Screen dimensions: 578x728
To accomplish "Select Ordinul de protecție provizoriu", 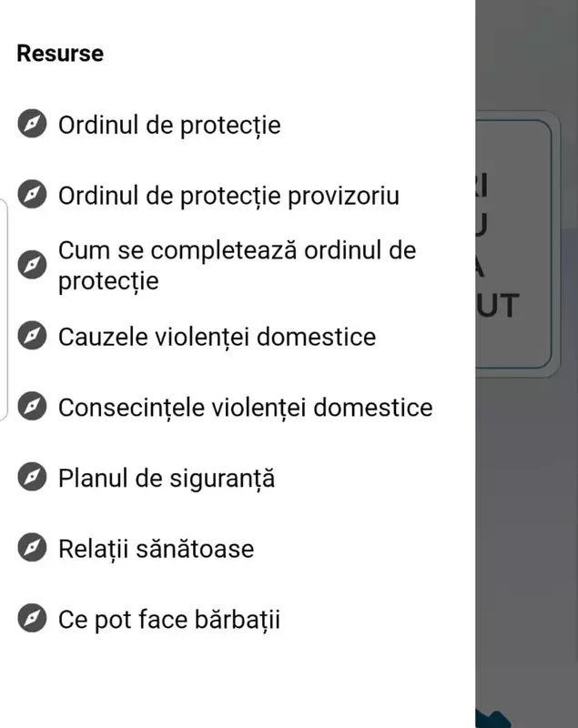I will coord(228,196).
